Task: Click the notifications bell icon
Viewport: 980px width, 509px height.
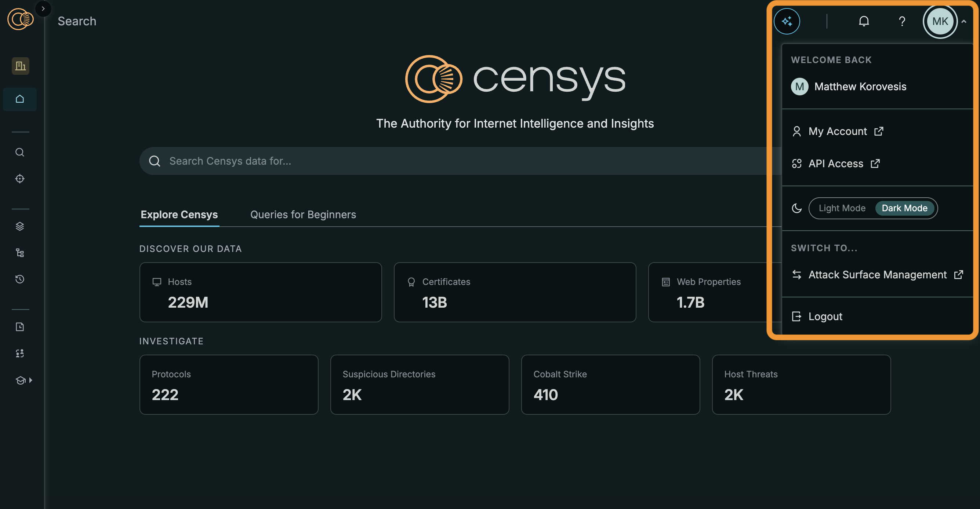Action: coord(864,21)
